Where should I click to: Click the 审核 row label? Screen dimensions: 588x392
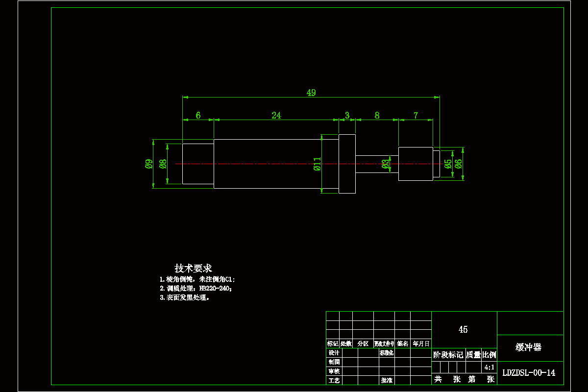pos(334,371)
